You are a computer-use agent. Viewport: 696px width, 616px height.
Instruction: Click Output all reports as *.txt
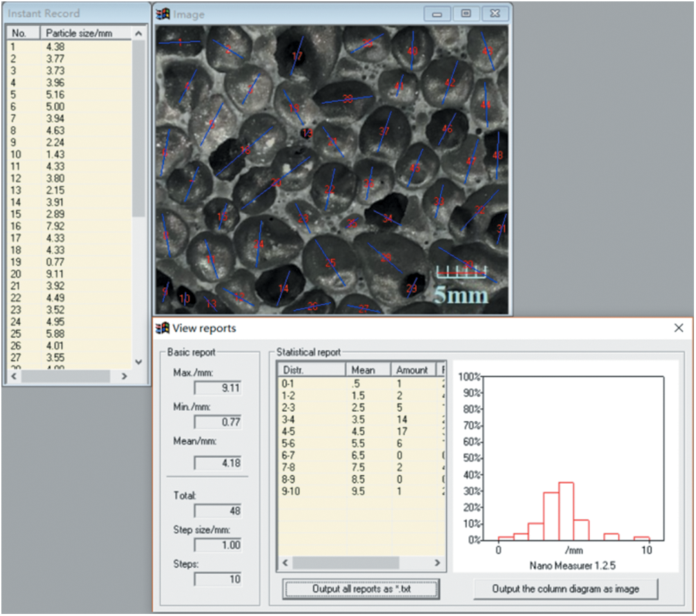tap(361, 589)
